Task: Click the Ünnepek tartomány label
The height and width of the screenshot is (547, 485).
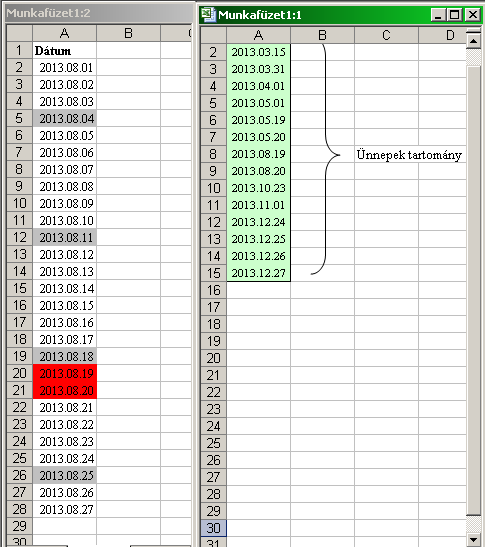Action: coord(409,155)
